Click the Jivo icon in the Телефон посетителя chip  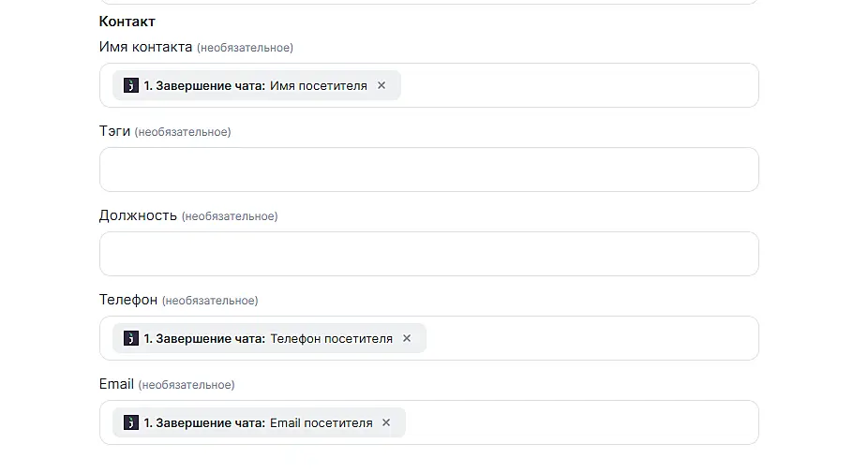tap(131, 338)
